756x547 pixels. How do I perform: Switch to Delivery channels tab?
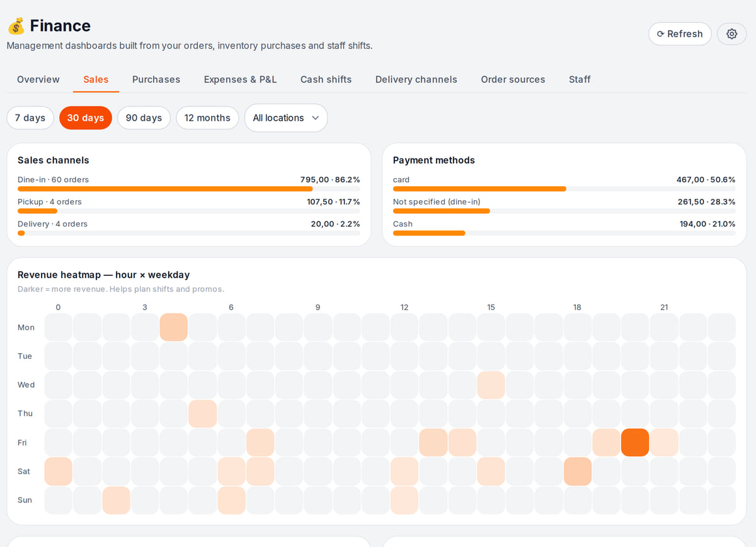click(416, 79)
